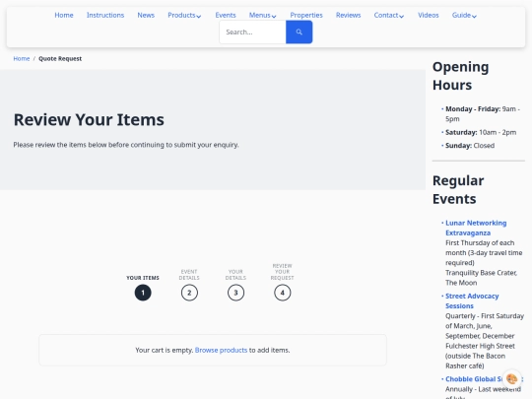Screen dimensions: 532x399
Task: Click the 'Sunday: Closed' hours entry
Action: point(470,146)
